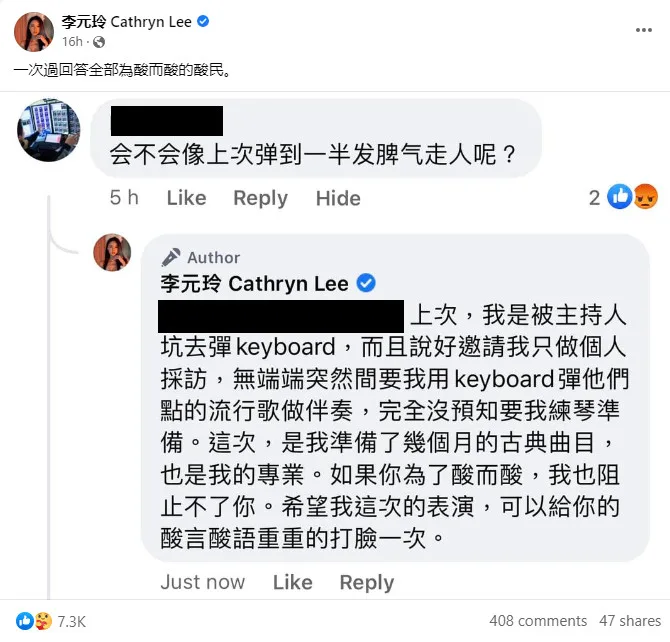Open the 47 shares link
This screenshot has width=670, height=642.
[630, 621]
